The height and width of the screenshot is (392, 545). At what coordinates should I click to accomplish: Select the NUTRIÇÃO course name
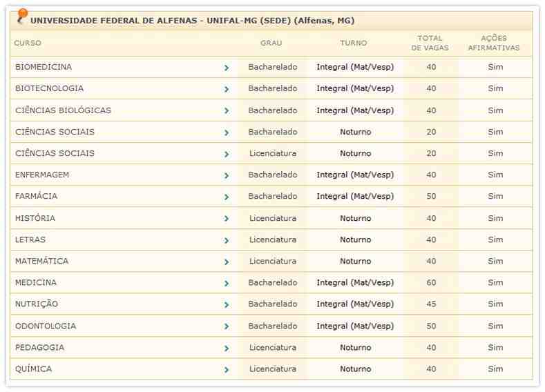(37, 304)
